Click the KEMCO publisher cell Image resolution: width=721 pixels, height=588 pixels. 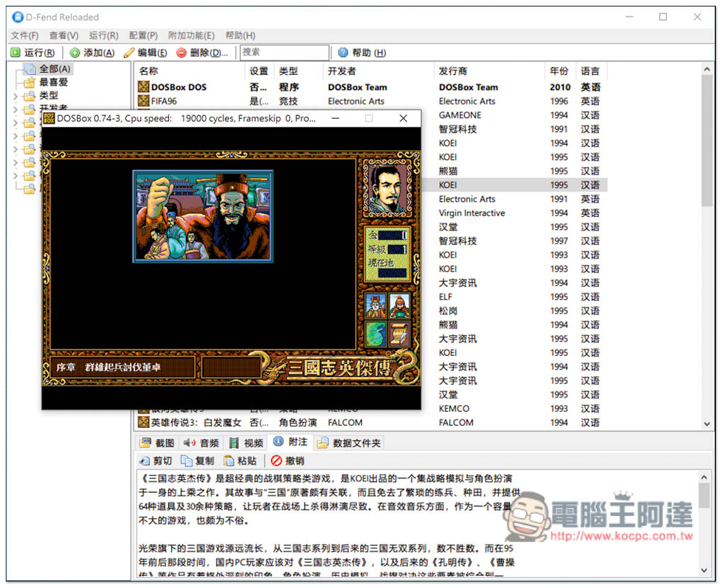(454, 409)
